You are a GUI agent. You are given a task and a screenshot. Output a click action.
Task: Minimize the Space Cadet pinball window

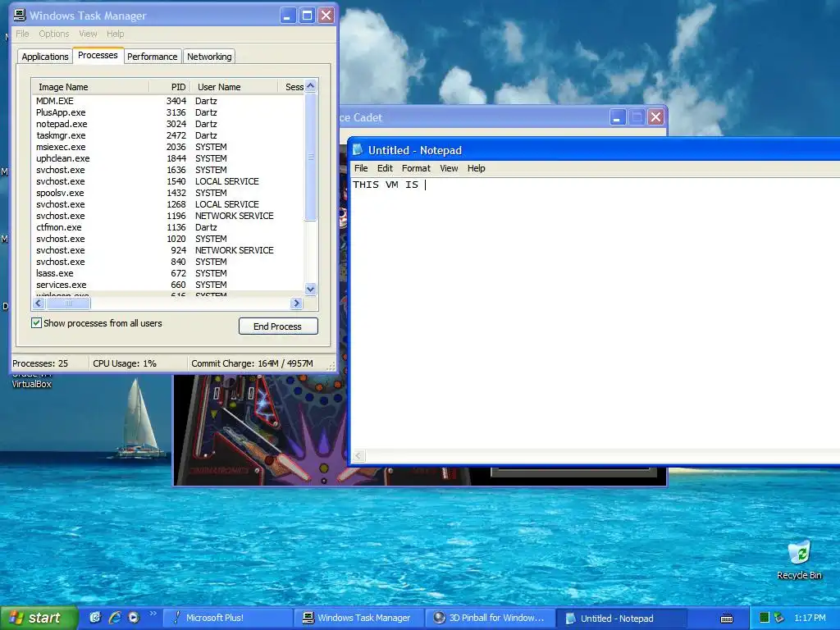tap(617, 117)
